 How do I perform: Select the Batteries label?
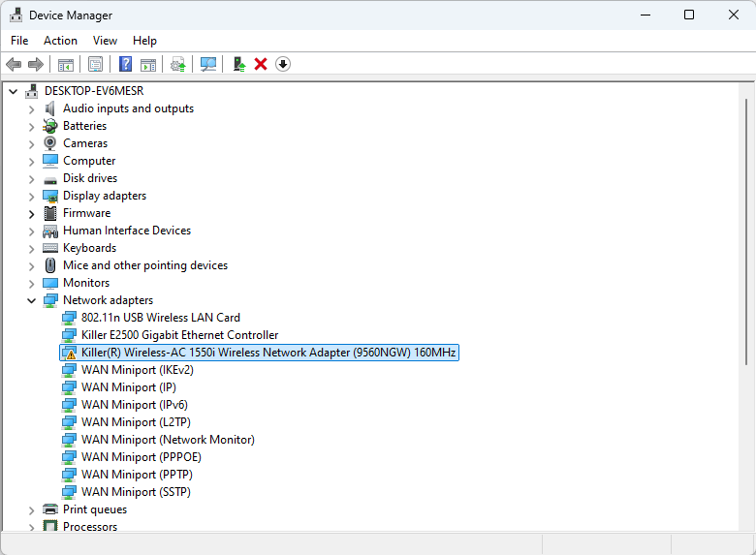(x=85, y=126)
